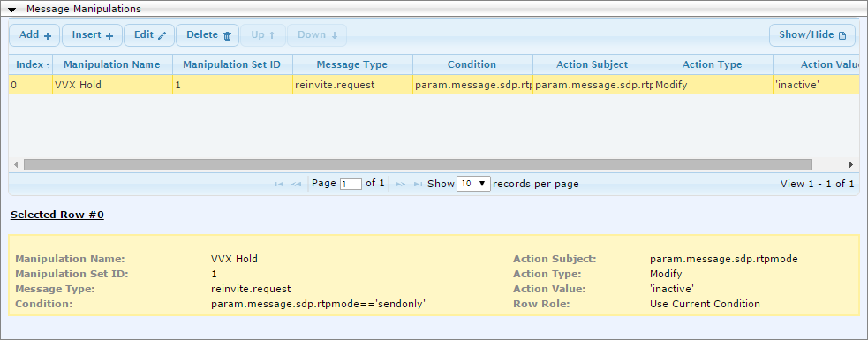Sort by Condition column header
This screenshot has width=868, height=340.
tap(472, 64)
